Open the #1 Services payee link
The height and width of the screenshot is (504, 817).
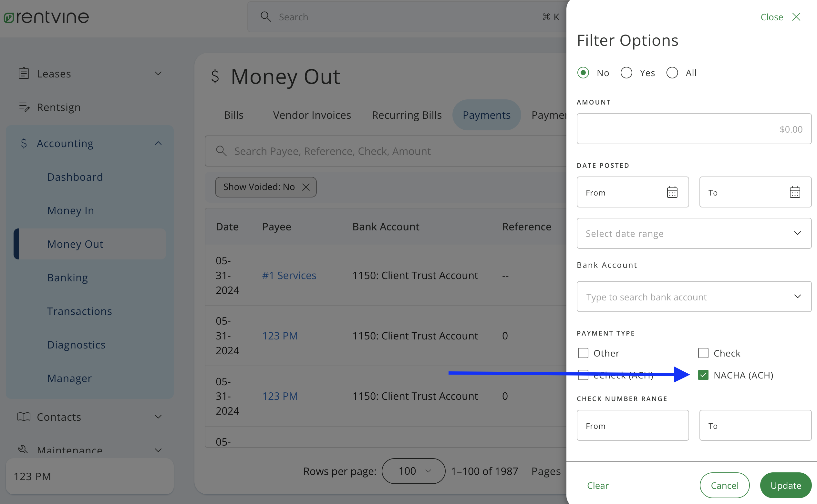pos(289,275)
